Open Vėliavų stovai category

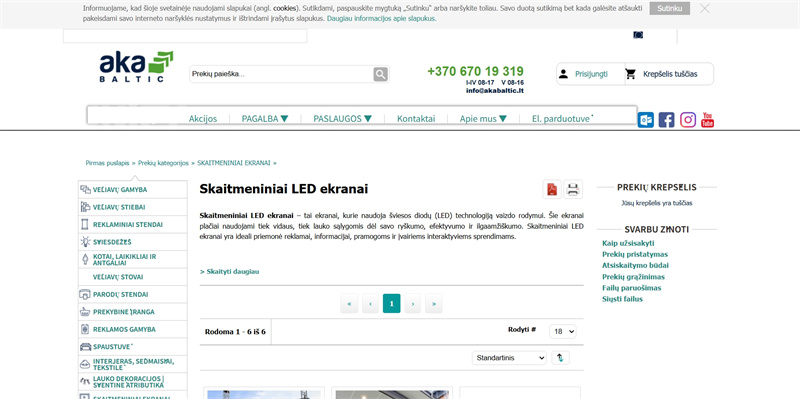coord(118,277)
